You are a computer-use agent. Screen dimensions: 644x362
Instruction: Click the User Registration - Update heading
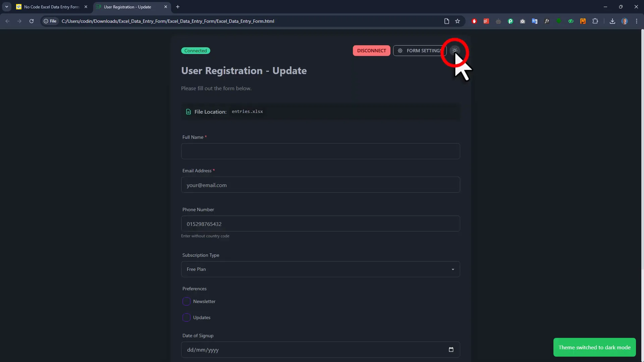click(244, 71)
